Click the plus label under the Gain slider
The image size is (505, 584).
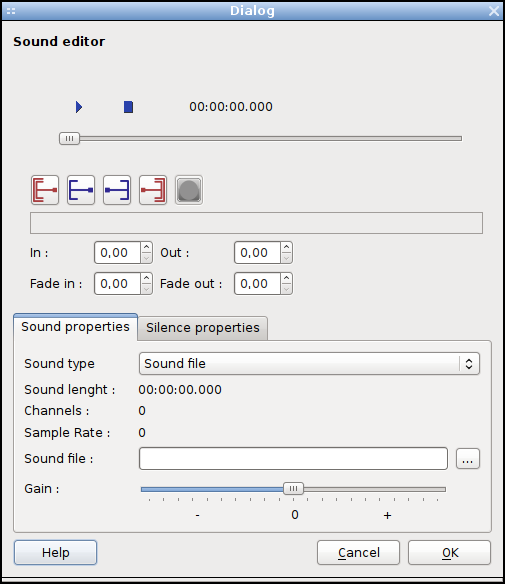coord(387,515)
